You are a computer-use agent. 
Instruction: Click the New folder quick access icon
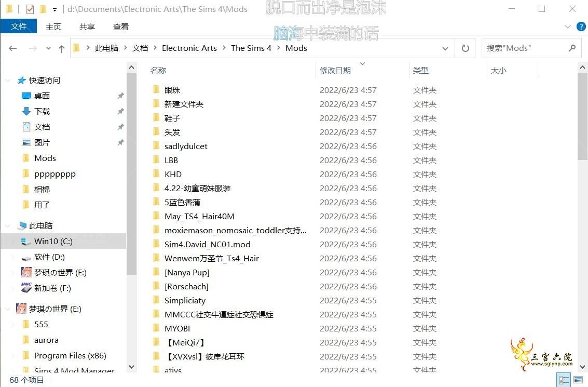click(x=43, y=9)
